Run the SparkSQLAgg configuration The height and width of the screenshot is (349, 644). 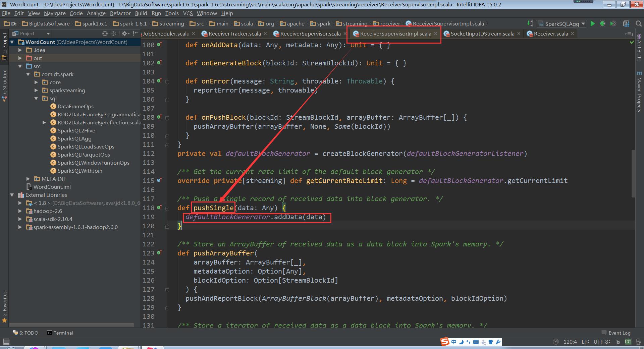[593, 23]
